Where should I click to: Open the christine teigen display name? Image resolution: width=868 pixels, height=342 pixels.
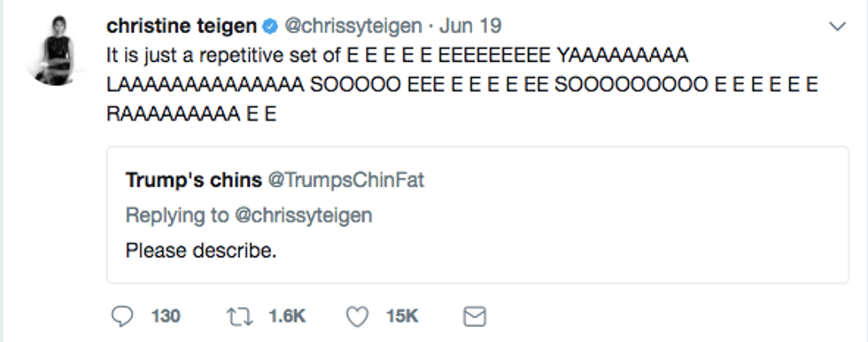click(x=182, y=26)
